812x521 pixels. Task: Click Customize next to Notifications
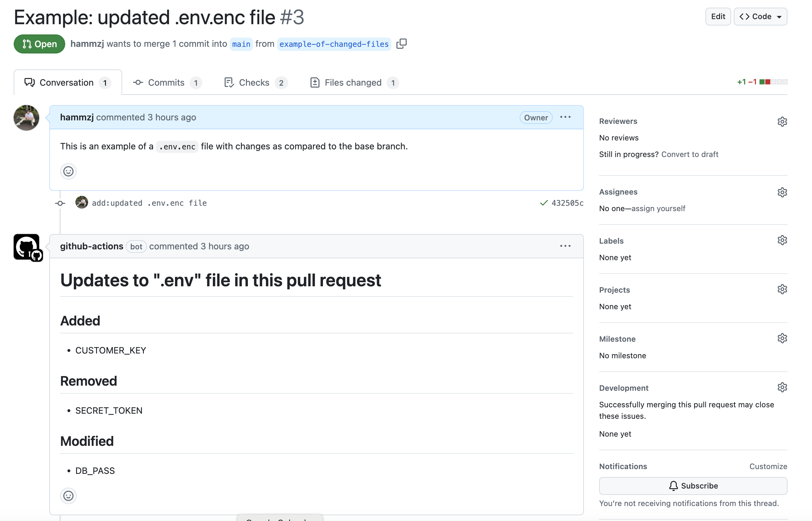point(768,466)
